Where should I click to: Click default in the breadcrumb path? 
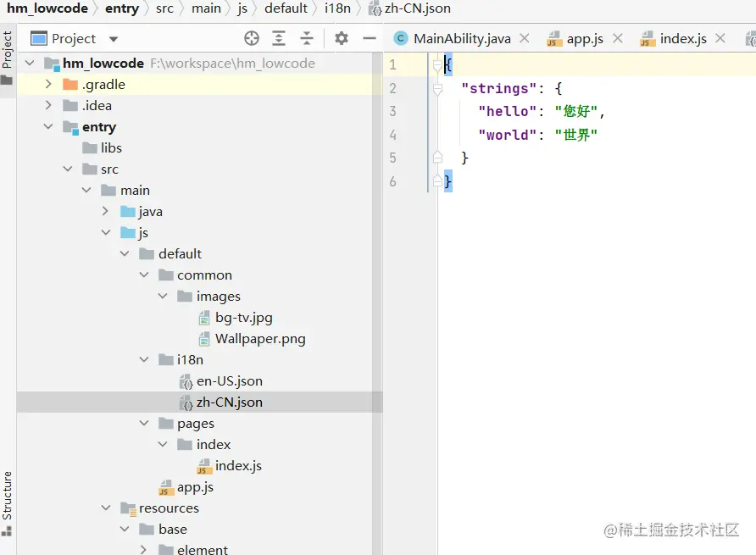[286, 8]
